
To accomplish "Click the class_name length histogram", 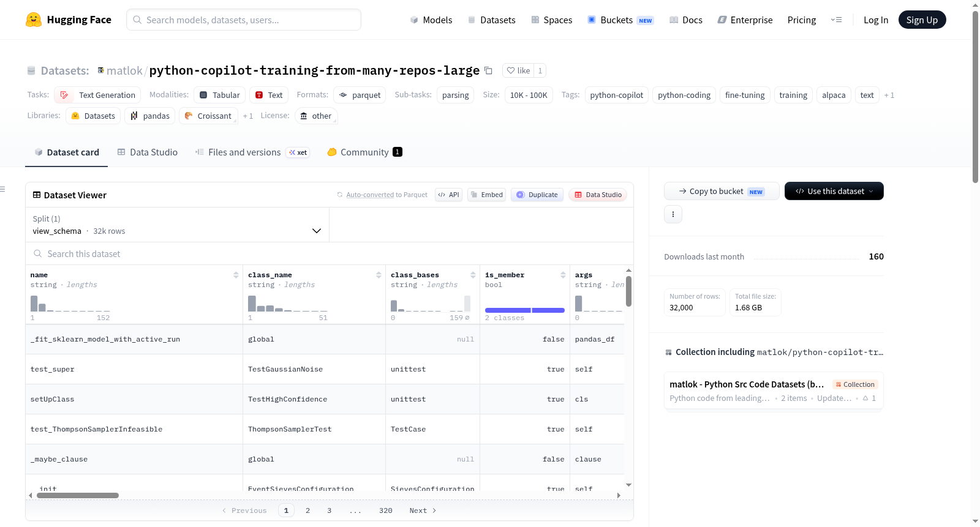I will click(x=288, y=303).
